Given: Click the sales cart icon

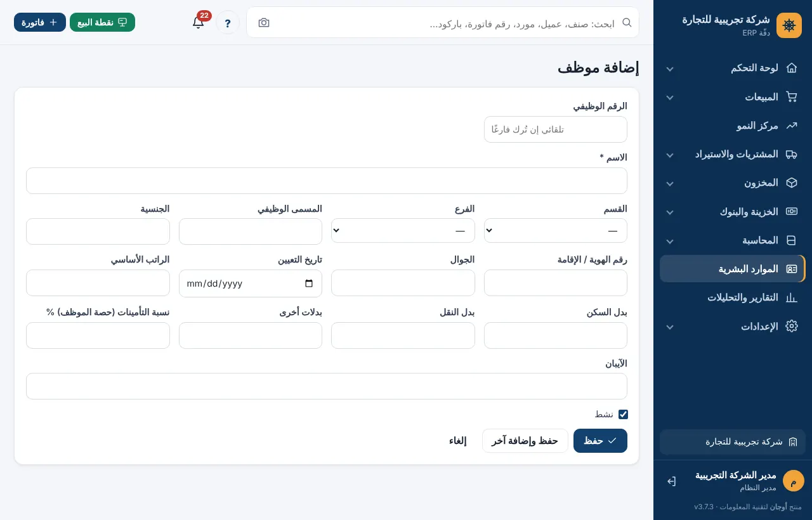Looking at the screenshot, I should (792, 97).
